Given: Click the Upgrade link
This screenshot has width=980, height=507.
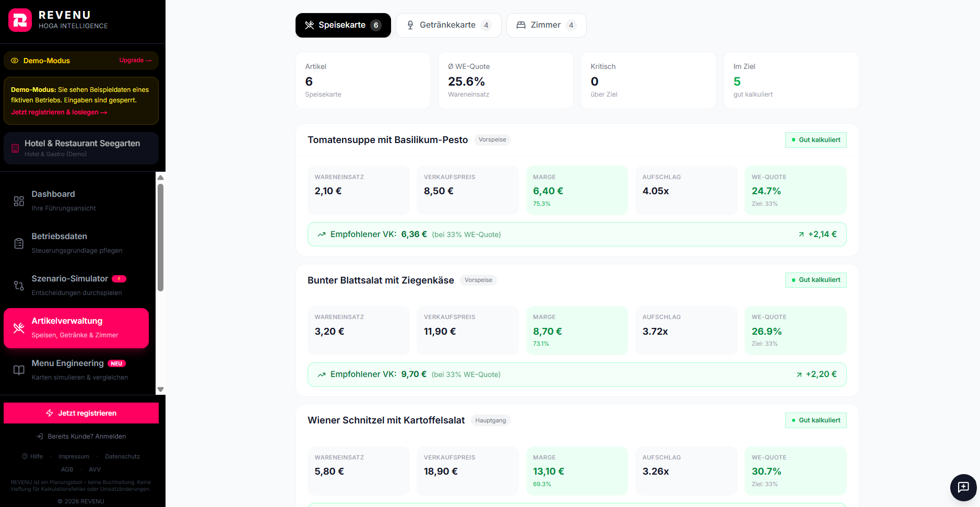Looking at the screenshot, I should pos(135,61).
